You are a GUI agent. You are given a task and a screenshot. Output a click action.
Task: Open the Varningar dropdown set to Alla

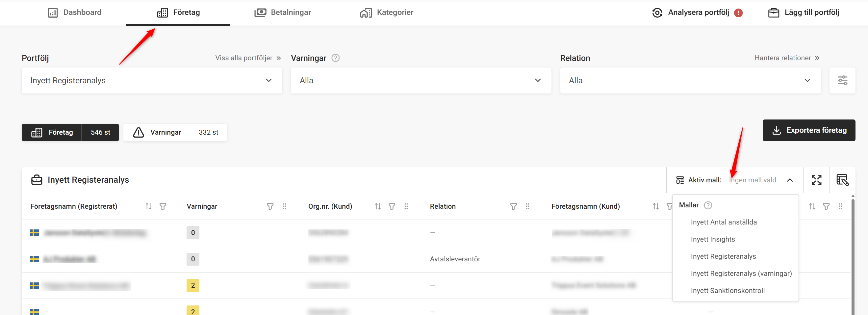tap(421, 80)
